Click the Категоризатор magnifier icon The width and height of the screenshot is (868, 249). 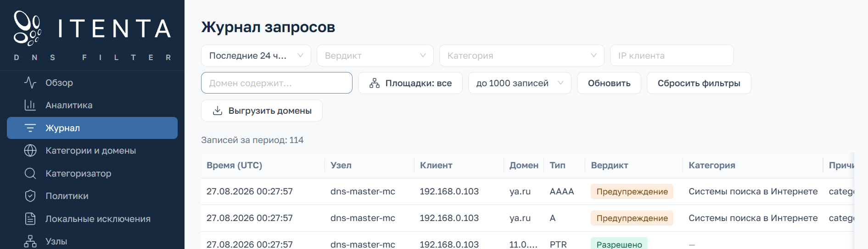[30, 173]
